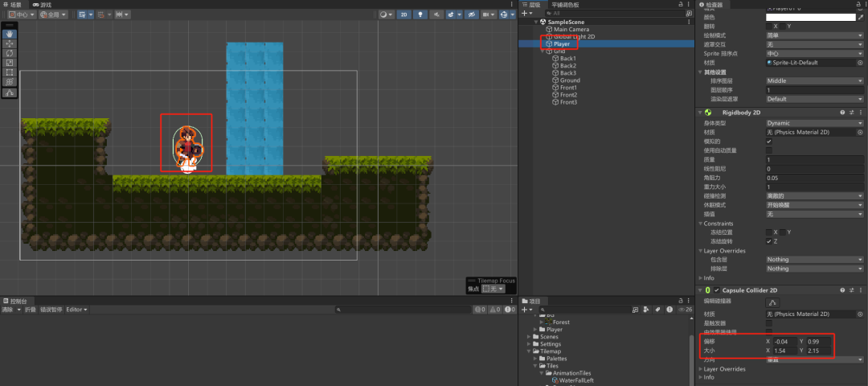Image resolution: width=868 pixels, height=386 pixels.
Task: Toggle console 错误暂停 error pause button
Action: pos(51,310)
